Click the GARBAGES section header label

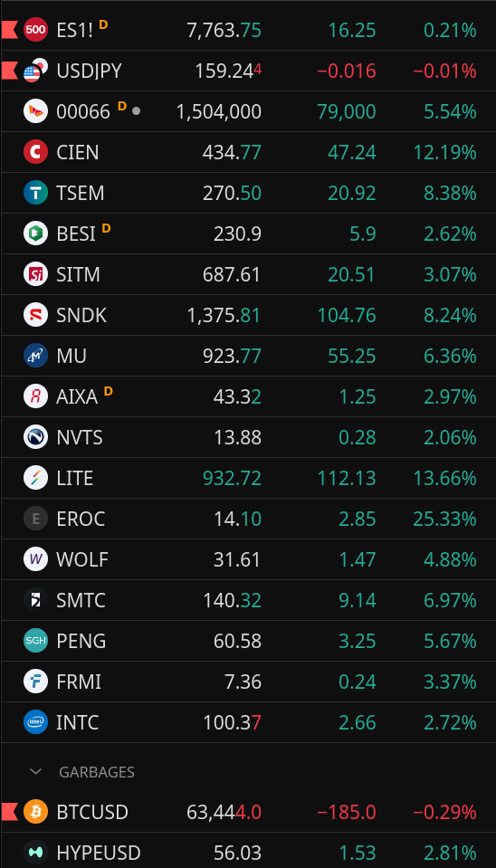(97, 772)
